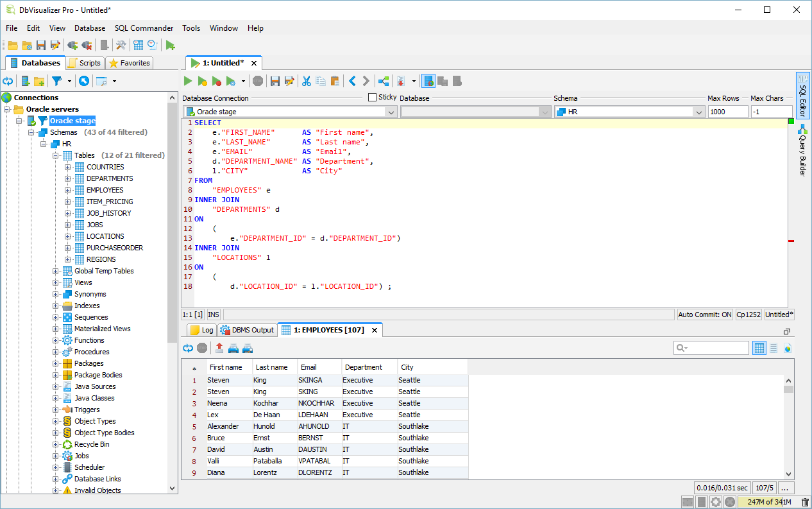Switch to the DBMS Output tab
This screenshot has width=812, height=509.
point(247,330)
